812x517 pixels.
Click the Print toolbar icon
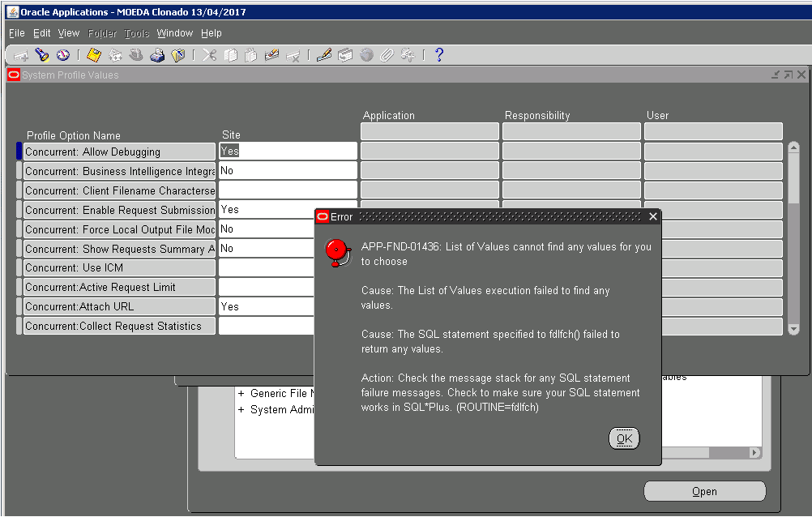[x=157, y=55]
